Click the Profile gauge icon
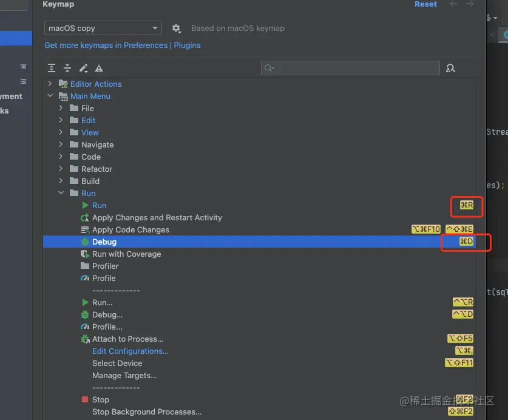 (85, 279)
